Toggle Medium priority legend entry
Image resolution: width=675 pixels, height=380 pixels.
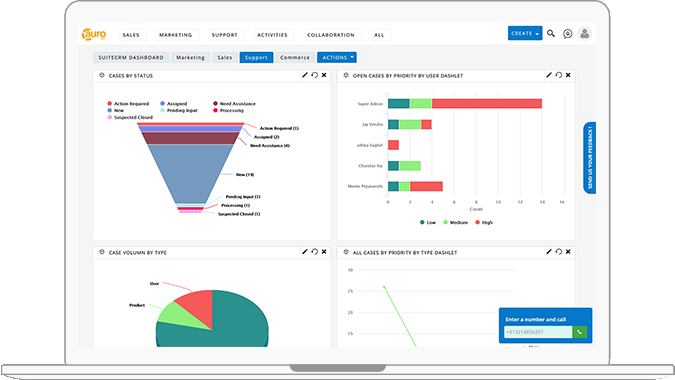tap(455, 222)
